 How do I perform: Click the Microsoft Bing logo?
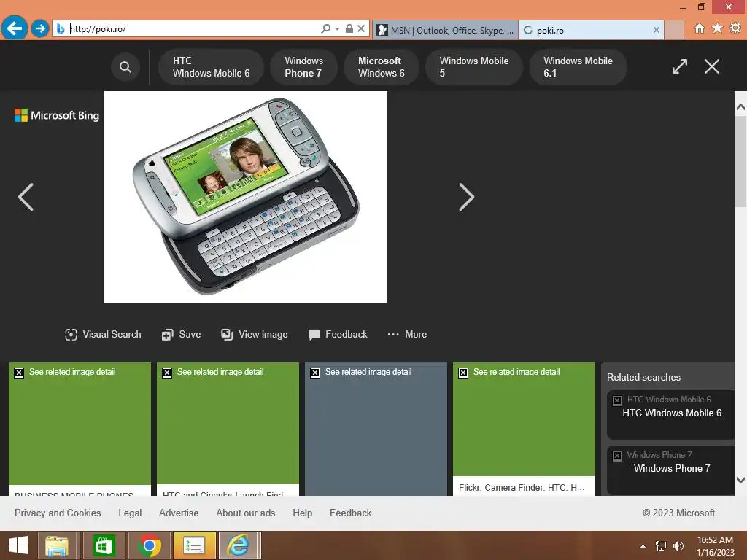pos(57,115)
